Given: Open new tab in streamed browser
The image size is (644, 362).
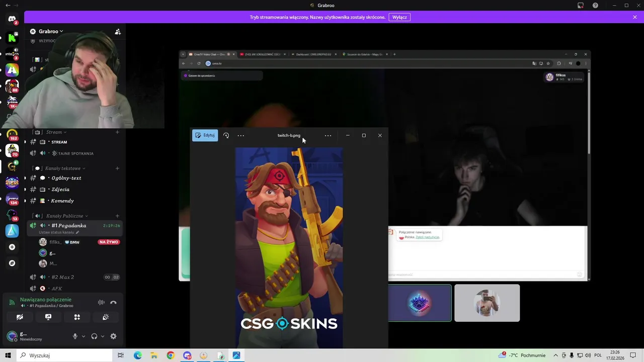Looking at the screenshot, I should [x=394, y=54].
